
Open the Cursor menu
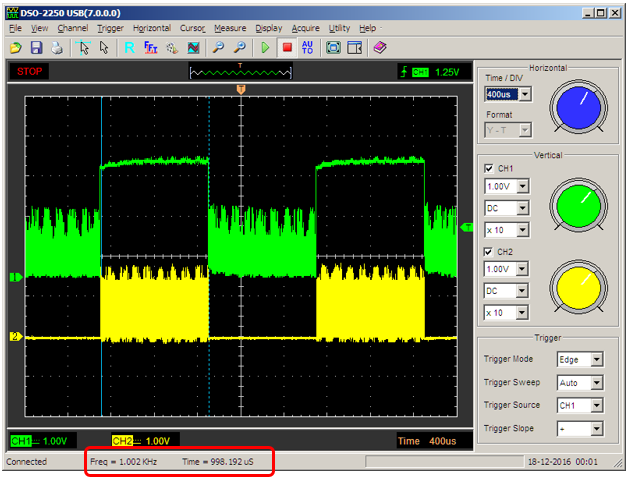point(192,28)
